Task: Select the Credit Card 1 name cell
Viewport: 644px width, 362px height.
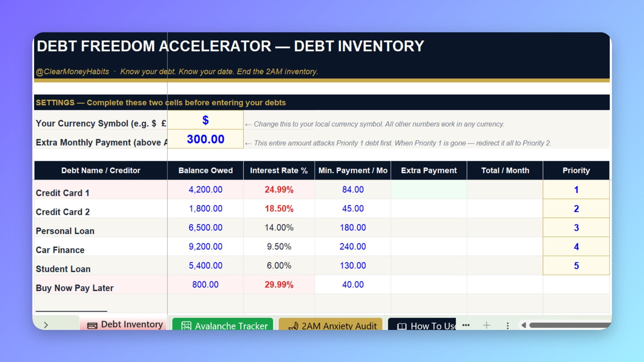Action: click(101, 190)
